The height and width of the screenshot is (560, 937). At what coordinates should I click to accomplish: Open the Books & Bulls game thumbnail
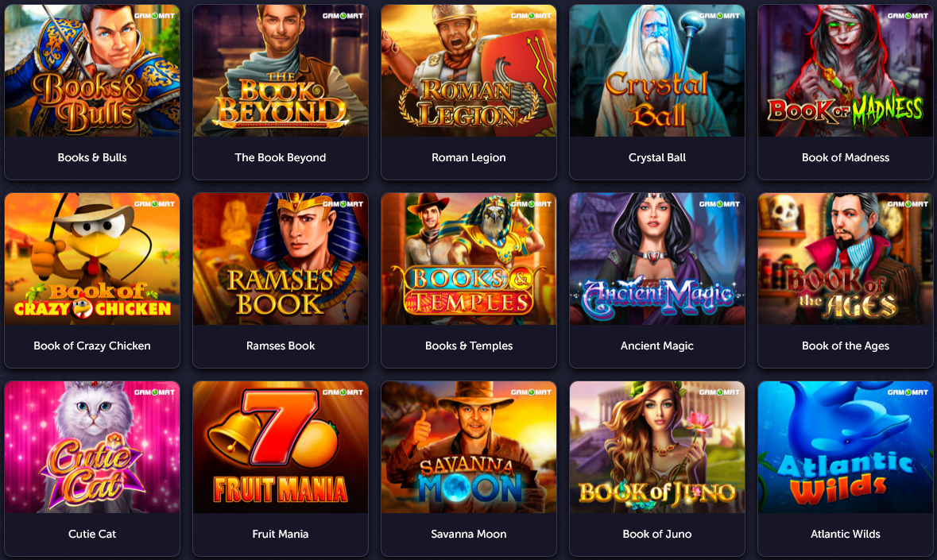coord(92,71)
